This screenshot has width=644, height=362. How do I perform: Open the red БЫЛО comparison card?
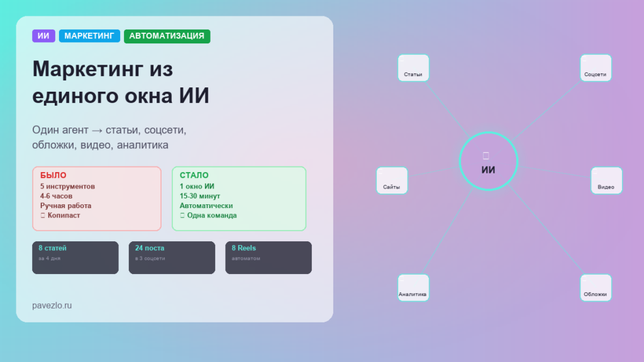point(97,199)
